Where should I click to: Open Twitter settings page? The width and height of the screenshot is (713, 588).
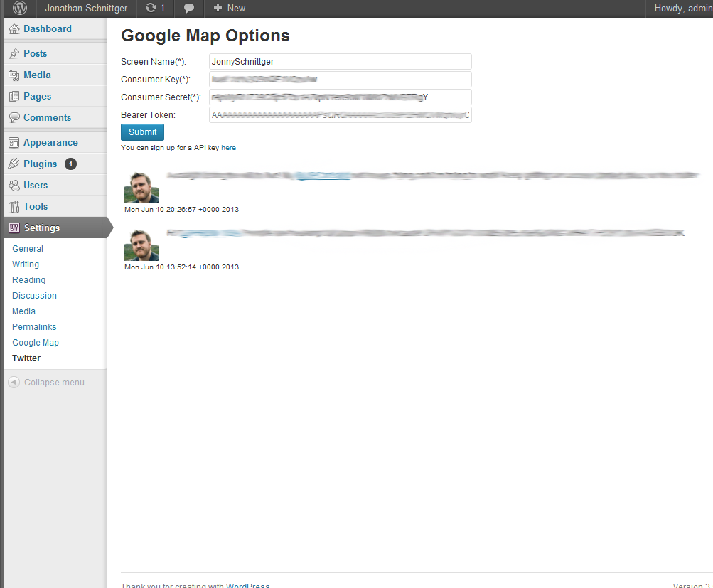click(x=26, y=358)
